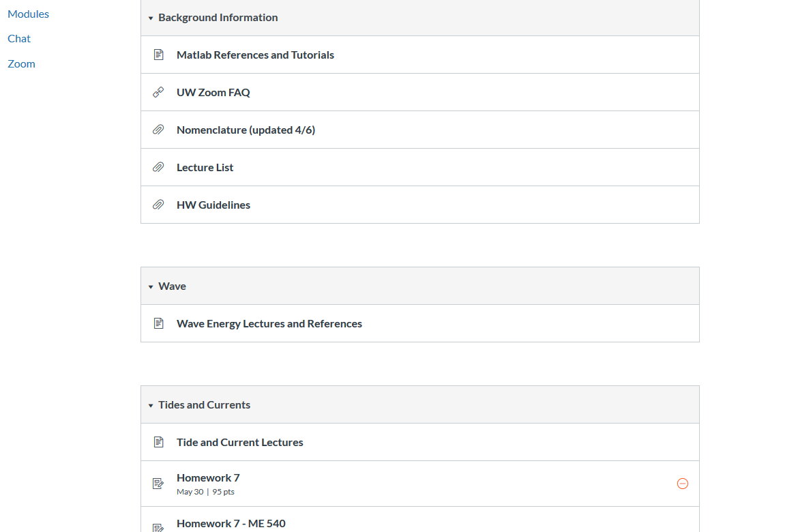
Task: Open the Homework 7 - ME 540 assignment
Action: (x=231, y=523)
